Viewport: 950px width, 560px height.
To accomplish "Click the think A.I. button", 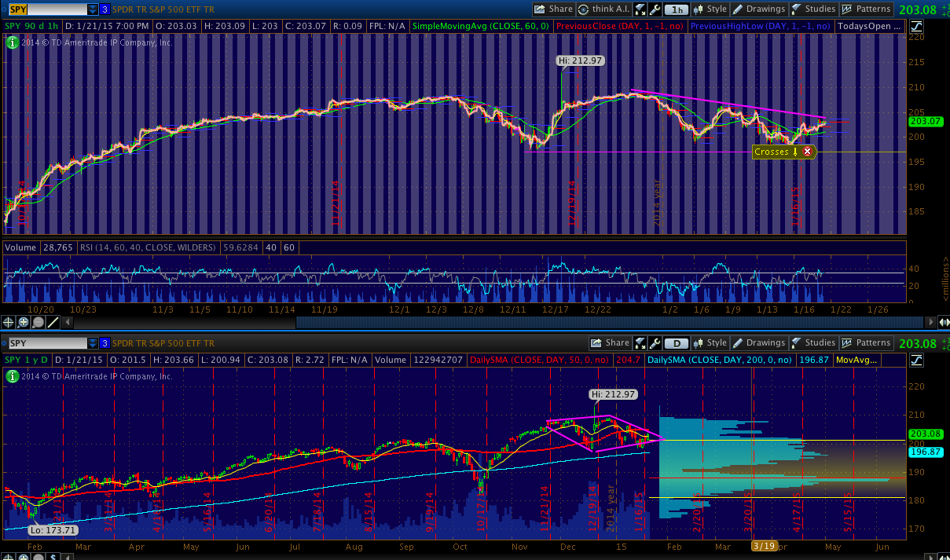I will pyautogui.click(x=603, y=9).
